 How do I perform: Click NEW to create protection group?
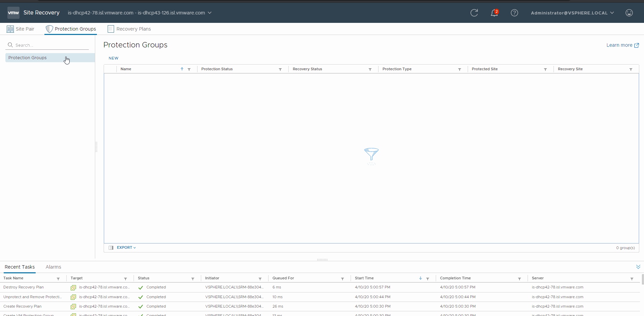click(x=113, y=58)
